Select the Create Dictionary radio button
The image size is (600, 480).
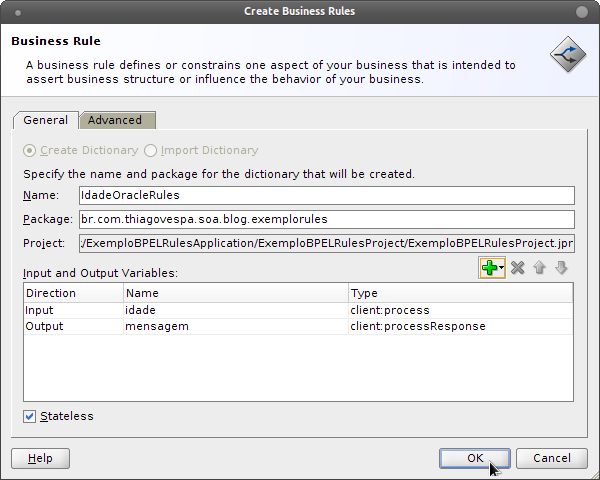[29, 150]
